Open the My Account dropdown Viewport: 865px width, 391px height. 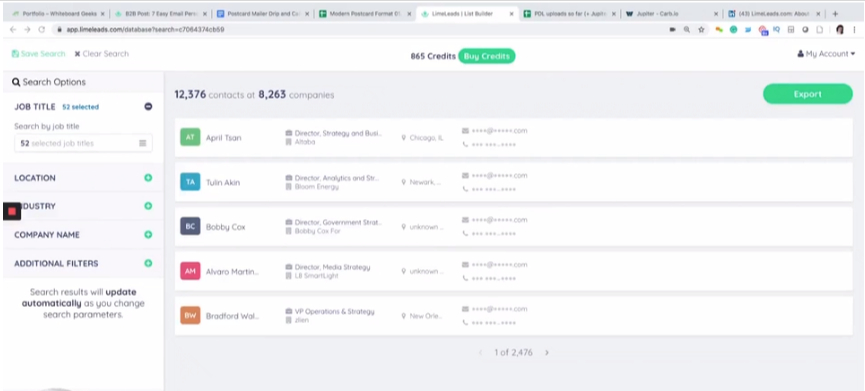click(x=826, y=53)
